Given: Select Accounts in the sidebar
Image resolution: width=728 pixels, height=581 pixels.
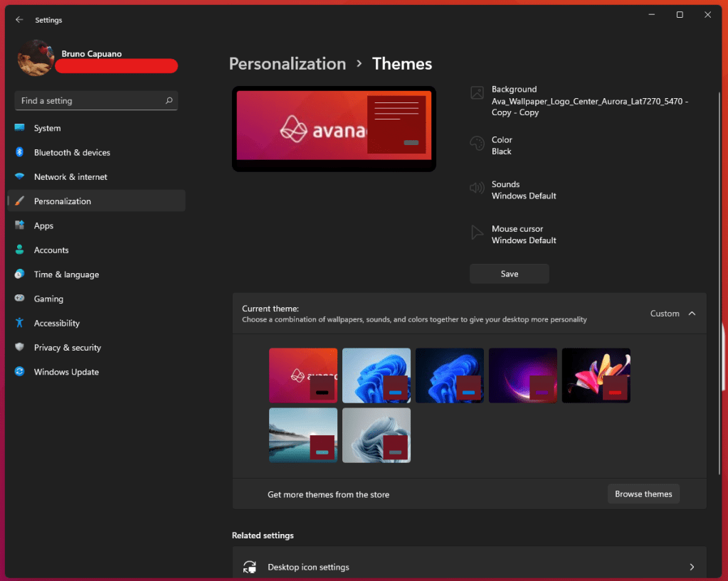Looking at the screenshot, I should (51, 250).
